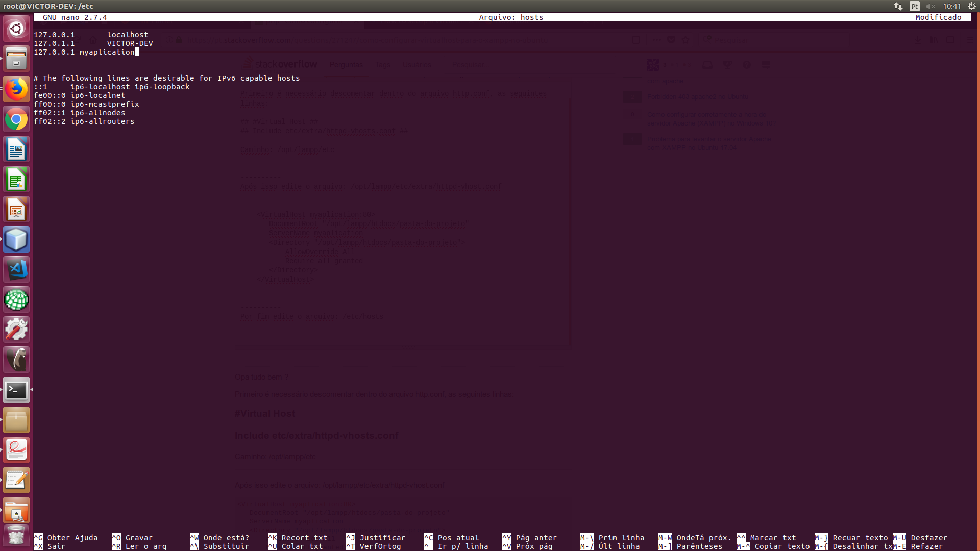
Task: Click ^\ Substituir shortcut label
Action: [219, 546]
